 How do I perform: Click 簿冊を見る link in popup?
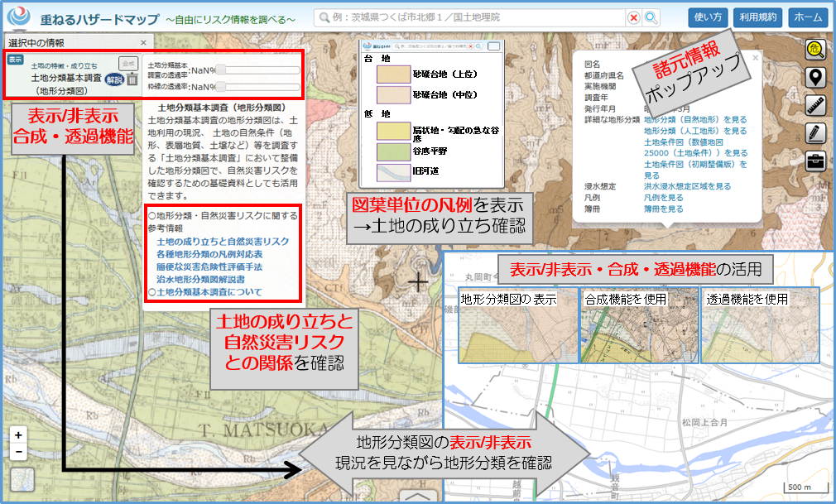pos(663,209)
